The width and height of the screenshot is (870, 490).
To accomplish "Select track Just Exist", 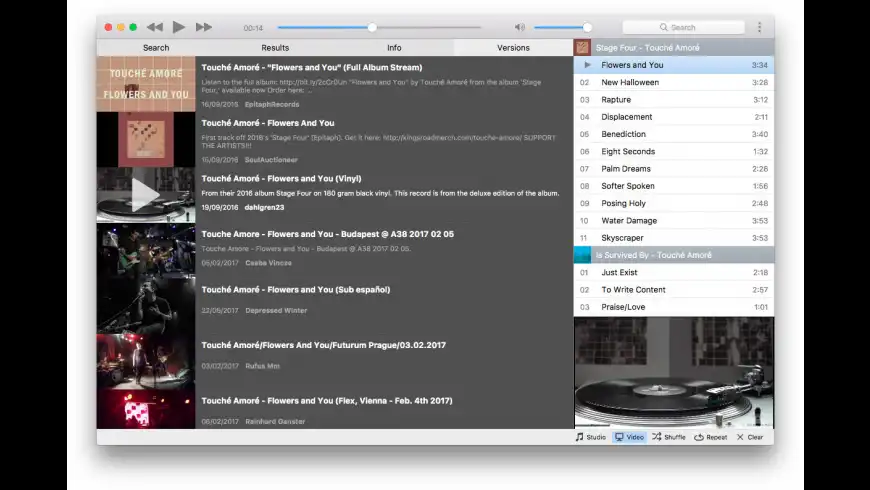I will pyautogui.click(x=674, y=272).
